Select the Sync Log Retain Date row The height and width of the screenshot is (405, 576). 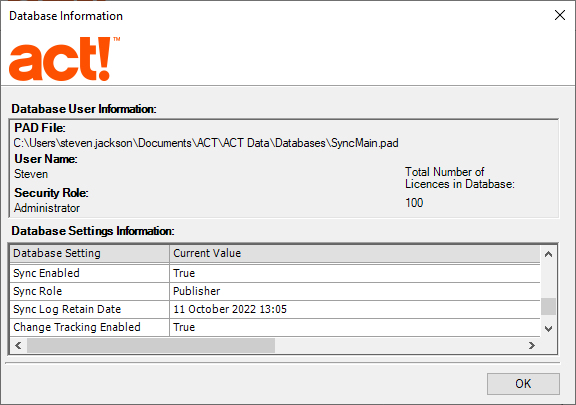point(275,309)
